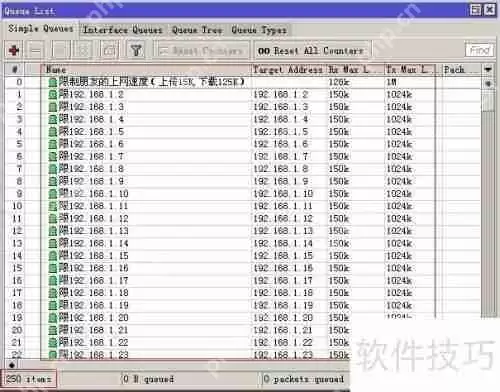Select row number 5 cell

(x=19, y=144)
